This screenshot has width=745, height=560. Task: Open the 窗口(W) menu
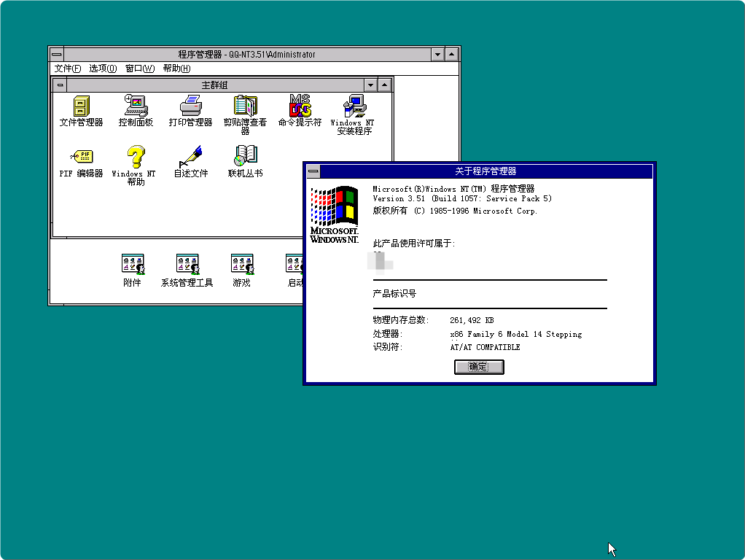point(140,69)
